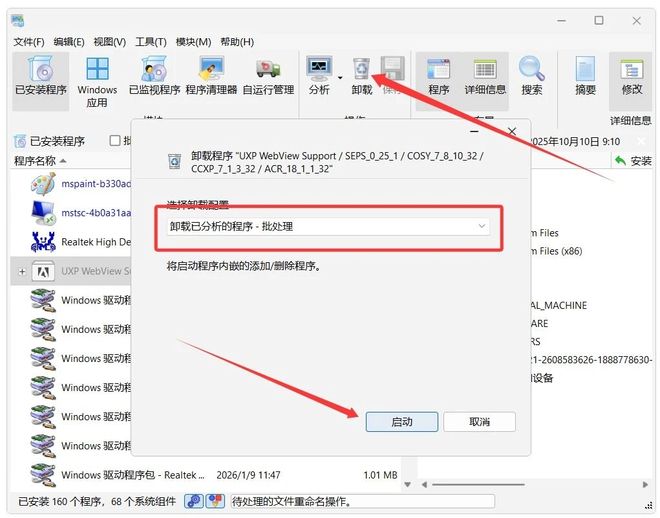Open the 已监视程序 module
Screen dimensions: 660x518
pos(154,77)
